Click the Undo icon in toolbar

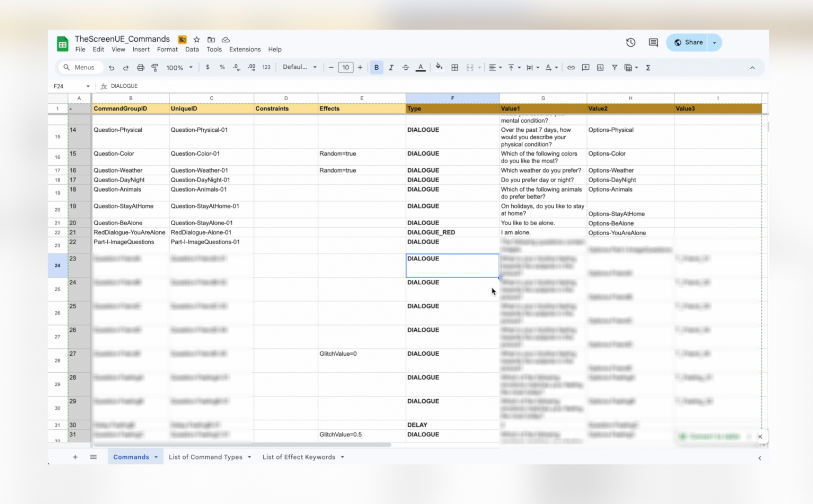[x=111, y=68]
